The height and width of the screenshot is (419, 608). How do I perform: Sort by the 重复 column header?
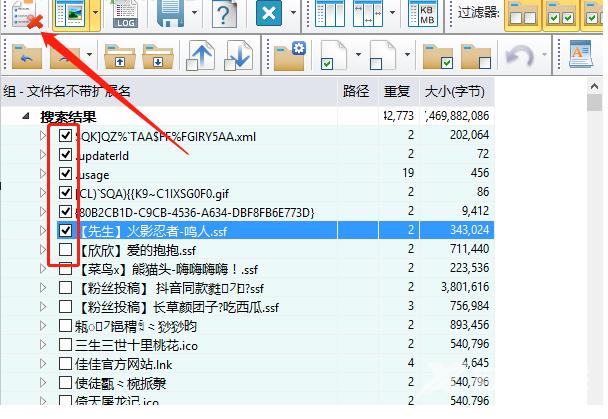point(399,91)
